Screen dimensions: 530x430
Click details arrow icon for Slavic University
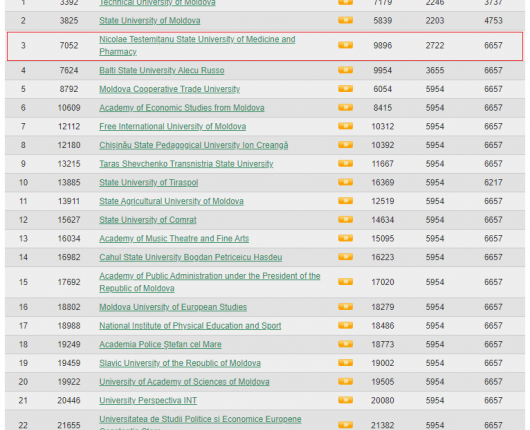345,363
